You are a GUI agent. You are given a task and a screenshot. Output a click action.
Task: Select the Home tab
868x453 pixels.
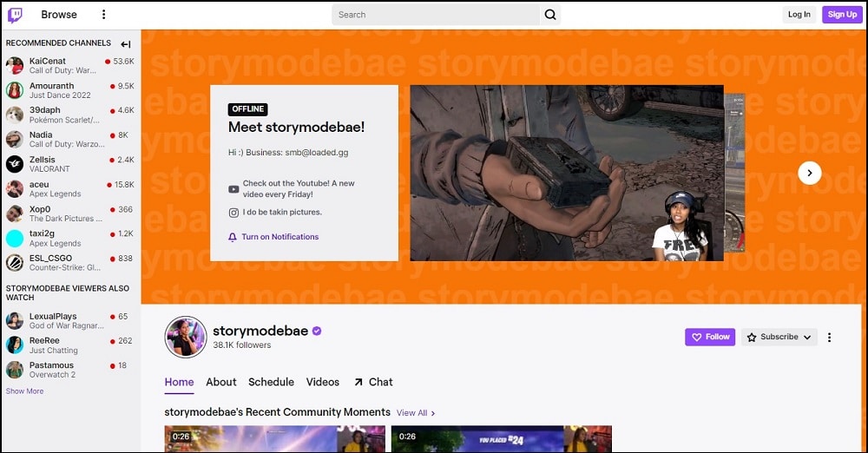(179, 382)
